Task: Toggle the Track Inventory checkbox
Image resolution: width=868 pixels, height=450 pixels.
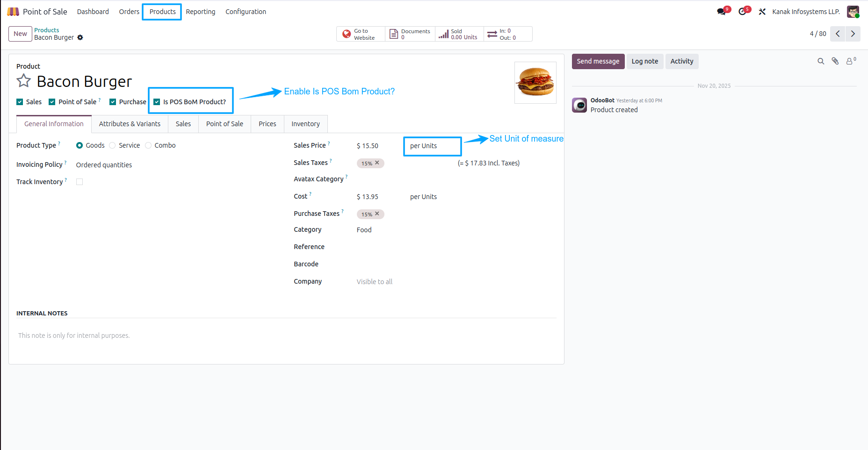Action: (80, 181)
